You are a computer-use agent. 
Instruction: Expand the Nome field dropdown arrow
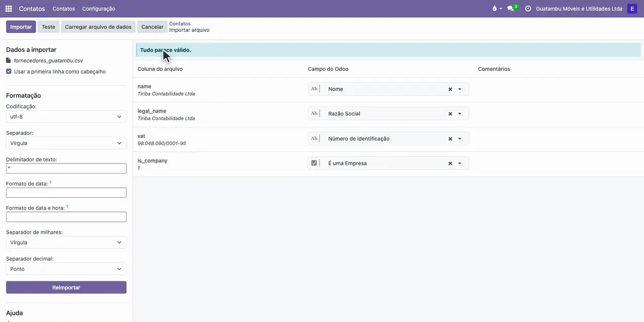pyautogui.click(x=460, y=89)
